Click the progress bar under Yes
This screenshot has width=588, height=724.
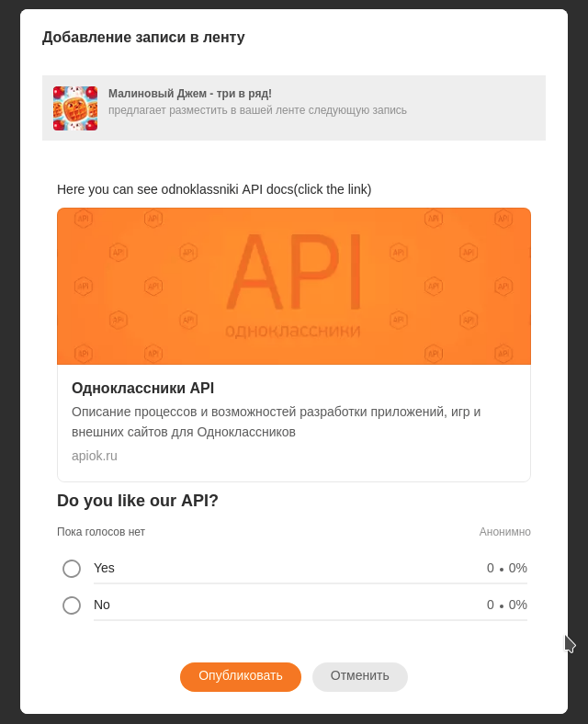311,583
